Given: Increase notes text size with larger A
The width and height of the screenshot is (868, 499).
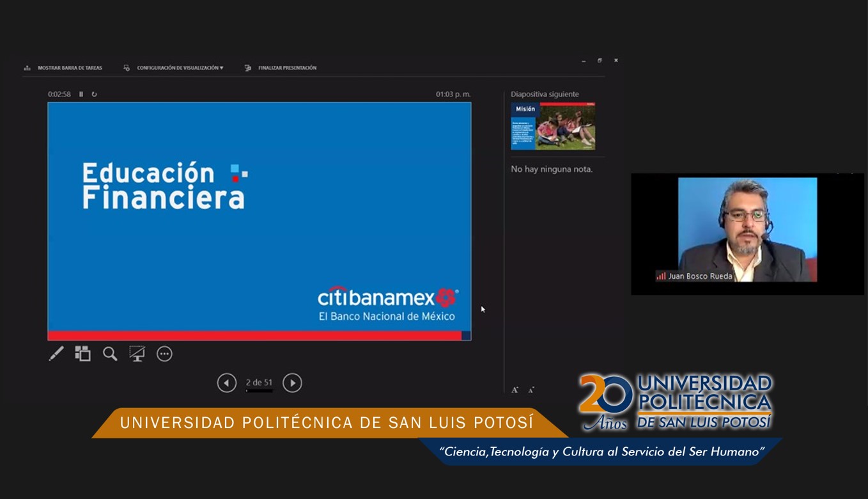Looking at the screenshot, I should (x=515, y=390).
